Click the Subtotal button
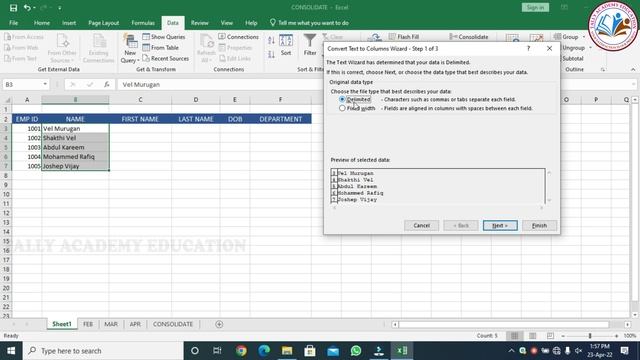This screenshot has width=640, height=360. [573, 58]
